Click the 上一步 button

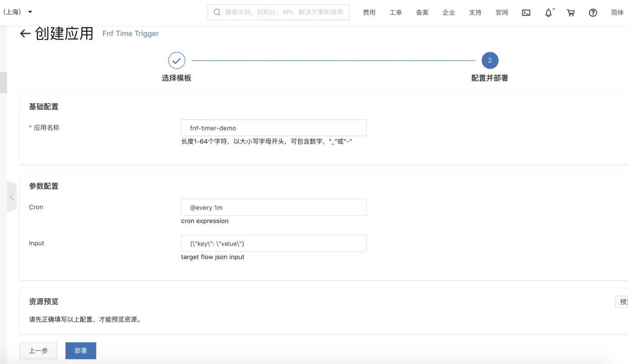38,351
